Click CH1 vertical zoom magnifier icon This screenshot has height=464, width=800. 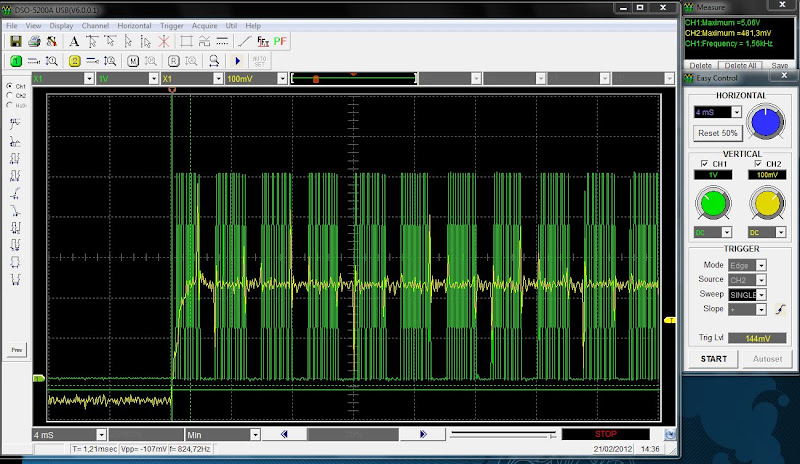[x=52, y=61]
